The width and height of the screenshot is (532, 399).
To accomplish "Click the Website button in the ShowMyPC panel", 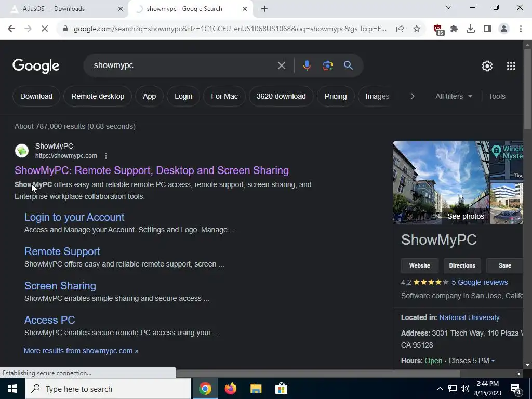I will (420, 265).
